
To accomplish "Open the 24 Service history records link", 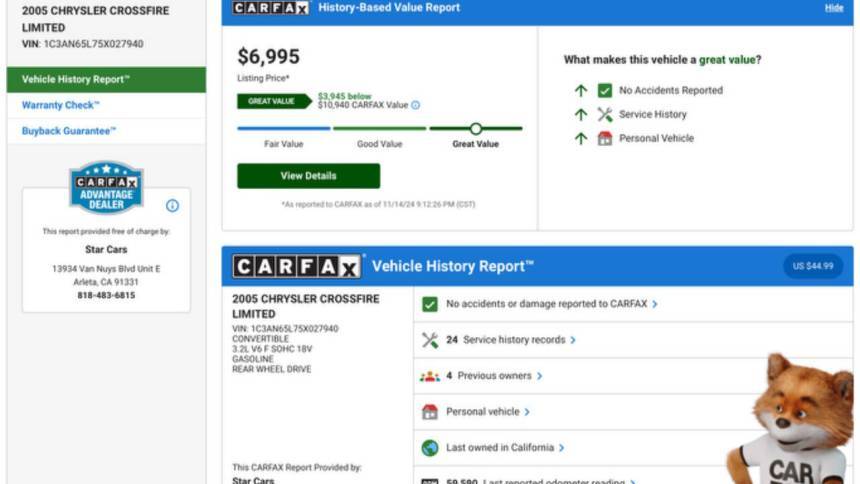I will coord(506,340).
